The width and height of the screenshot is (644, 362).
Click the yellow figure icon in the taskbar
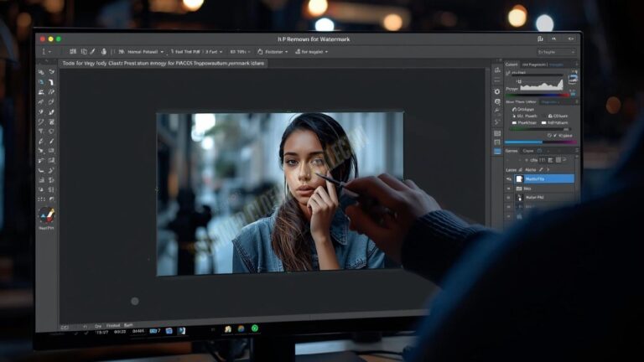click(227, 329)
